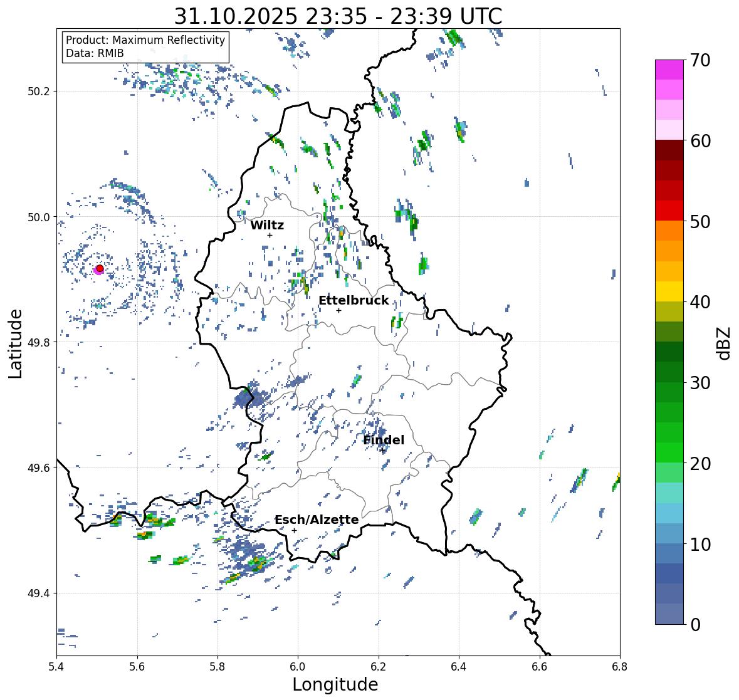Screen dimensions: 739x700
Task: Click the 70 colorbar tick value
Action: (x=700, y=60)
